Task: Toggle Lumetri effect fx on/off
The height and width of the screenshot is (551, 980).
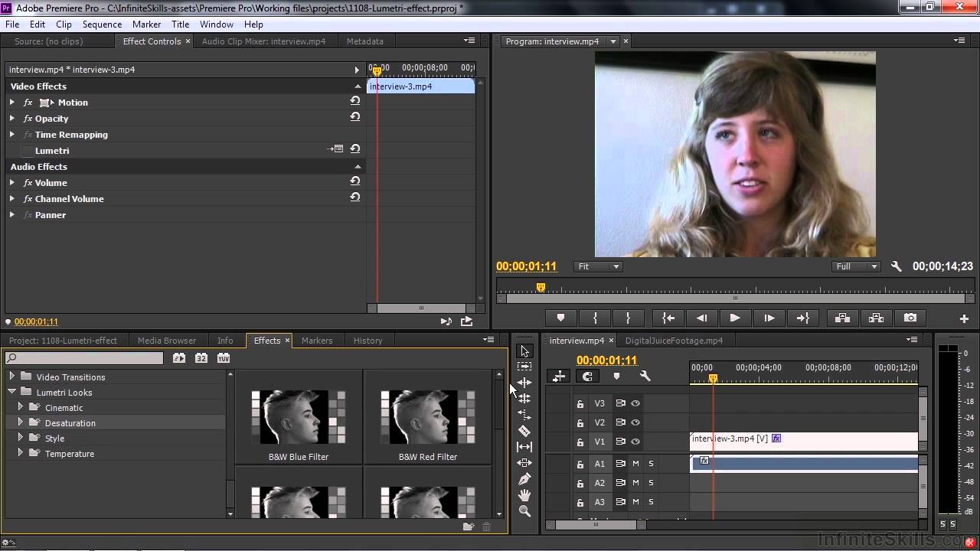Action: (28, 151)
